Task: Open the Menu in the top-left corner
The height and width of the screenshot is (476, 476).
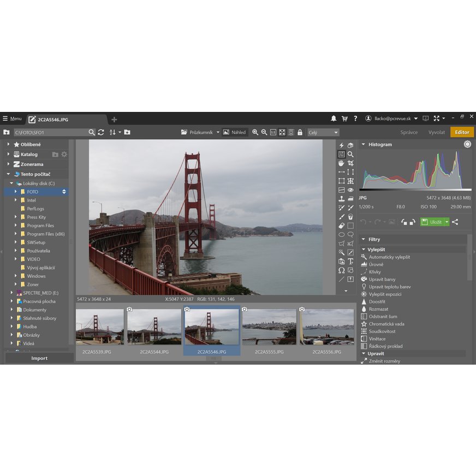Action: click(x=13, y=118)
